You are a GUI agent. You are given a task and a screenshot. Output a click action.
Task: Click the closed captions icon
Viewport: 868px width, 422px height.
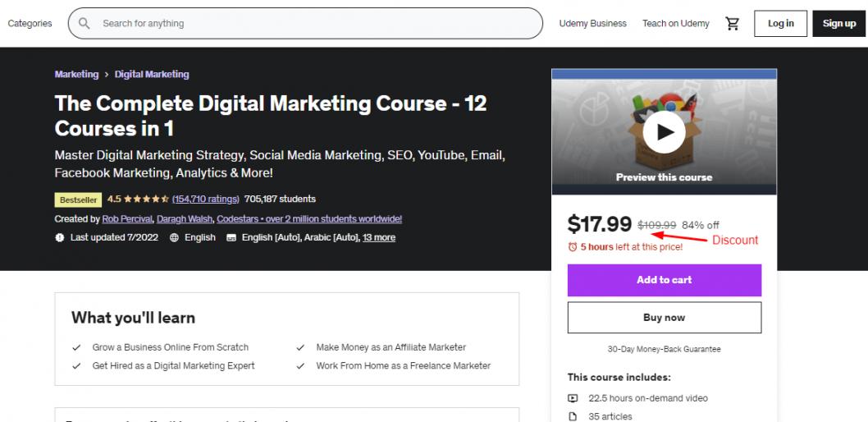tap(231, 237)
